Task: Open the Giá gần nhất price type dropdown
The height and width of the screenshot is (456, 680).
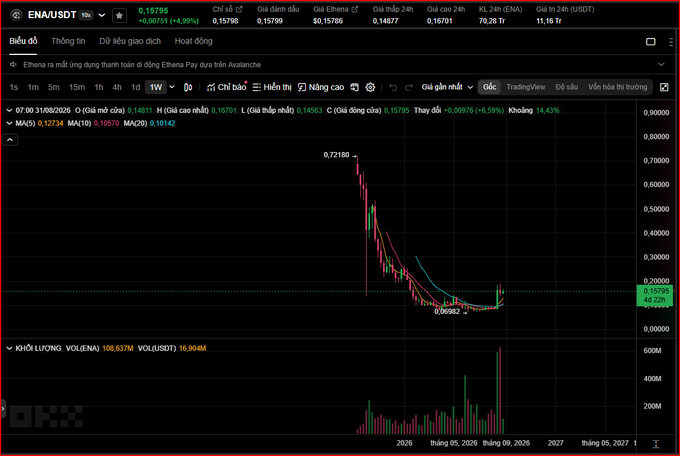Action: coord(447,87)
